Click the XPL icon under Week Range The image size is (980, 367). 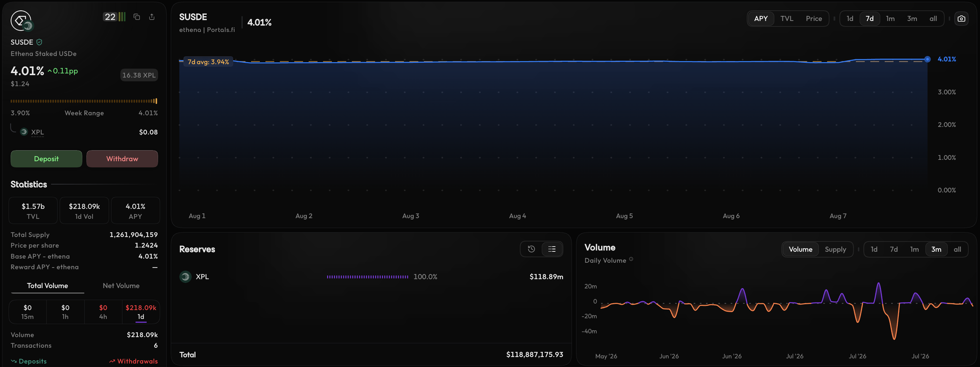(x=24, y=132)
